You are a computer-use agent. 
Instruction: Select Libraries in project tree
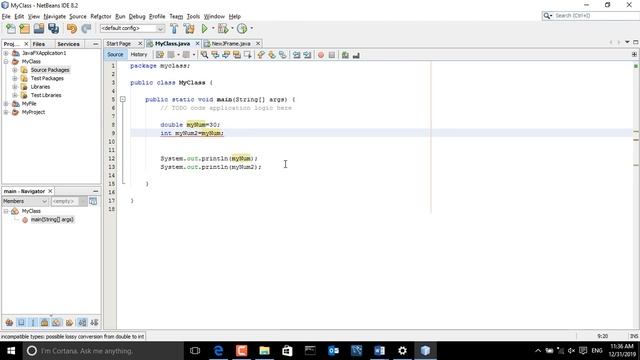[40, 87]
